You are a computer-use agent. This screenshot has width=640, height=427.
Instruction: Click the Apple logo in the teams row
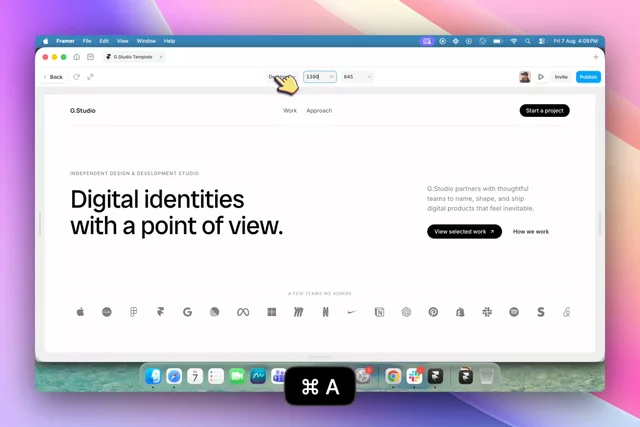coord(80,312)
